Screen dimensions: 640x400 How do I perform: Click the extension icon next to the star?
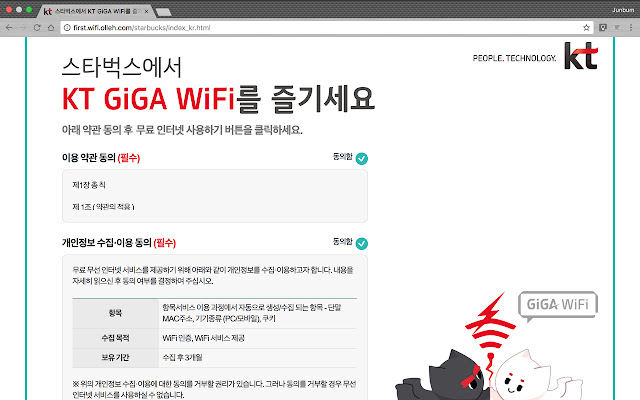(x=603, y=28)
